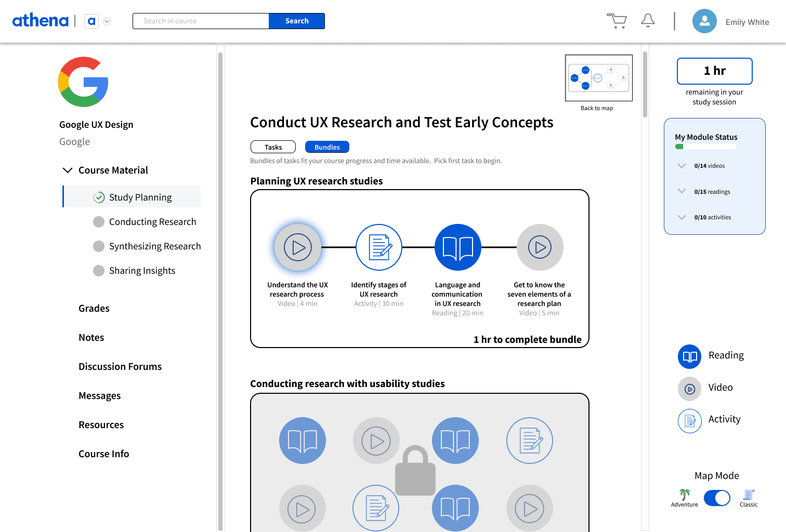Screen dimensions: 786x532
Task: Click 'Planning UX research studies' heading
Action: click(x=317, y=181)
